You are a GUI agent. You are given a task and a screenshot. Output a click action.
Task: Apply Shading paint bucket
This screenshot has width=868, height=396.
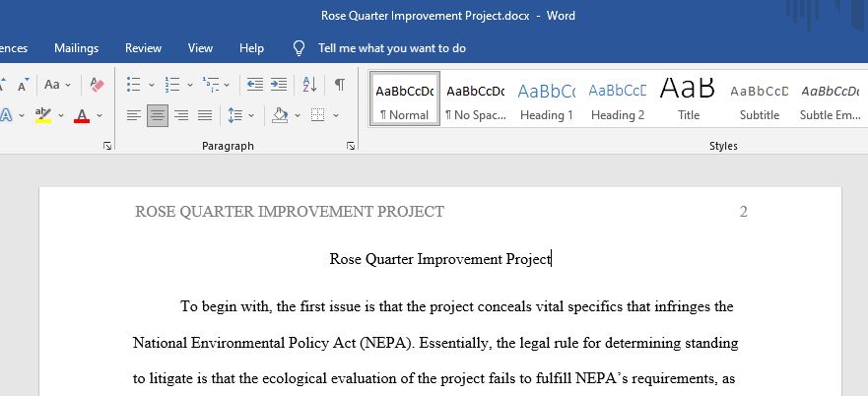pyautogui.click(x=280, y=115)
